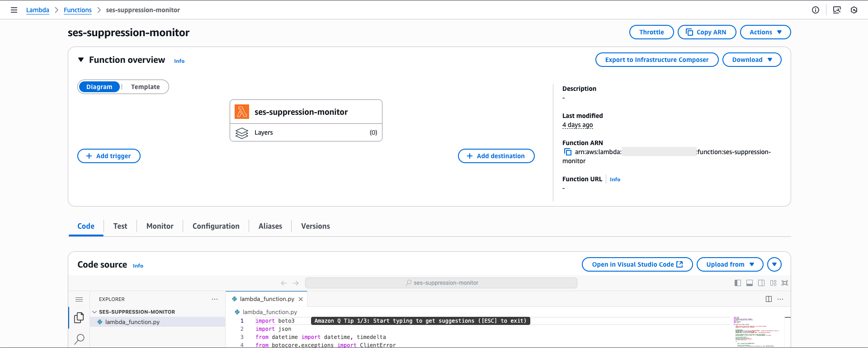Open Explorer views and more actions ellipsis
The width and height of the screenshot is (868, 348).
215,299
